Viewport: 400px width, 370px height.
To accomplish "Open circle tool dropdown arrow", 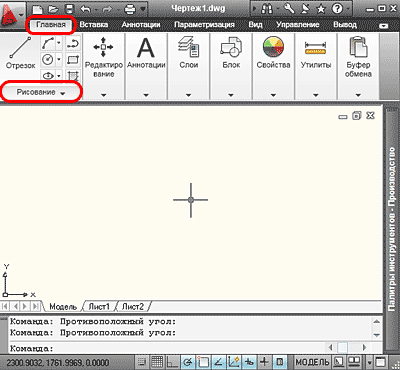I will point(59,60).
